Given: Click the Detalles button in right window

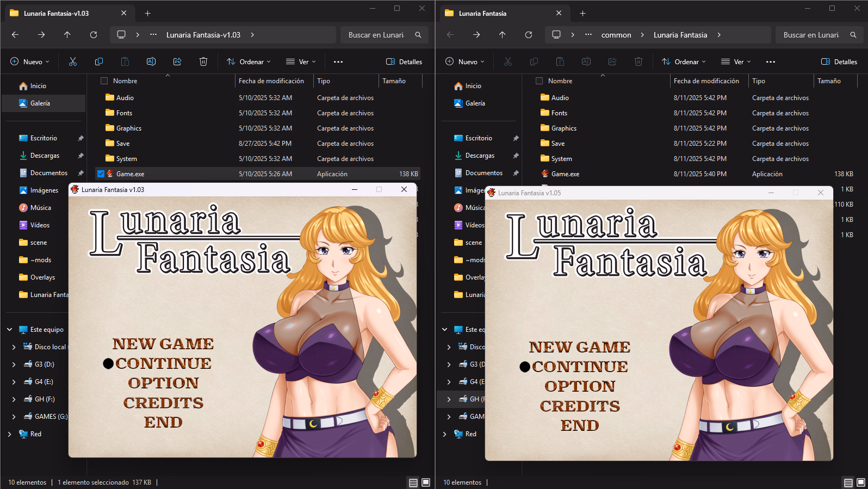Looking at the screenshot, I should point(839,62).
